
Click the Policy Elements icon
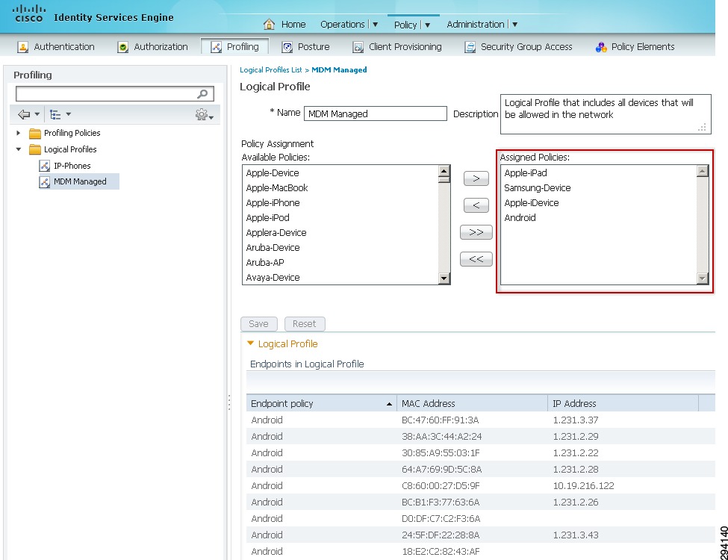(601, 47)
